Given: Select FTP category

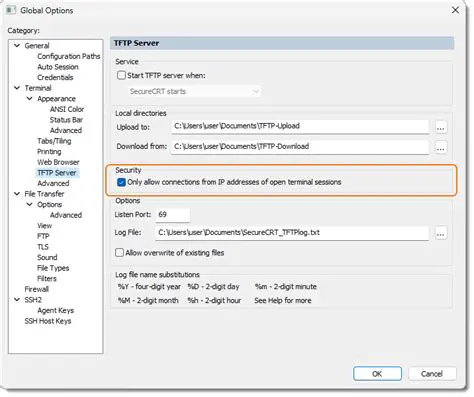Looking at the screenshot, I should pyautogui.click(x=43, y=236).
